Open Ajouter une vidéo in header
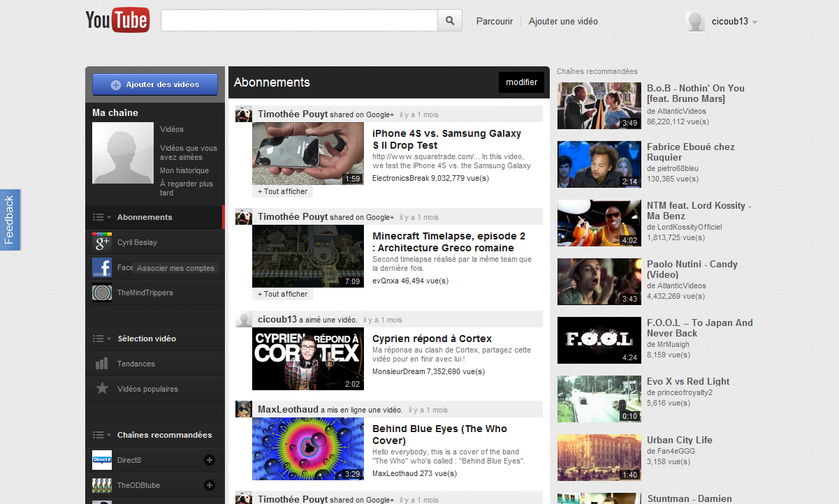Image resolution: width=839 pixels, height=504 pixels. point(563,22)
